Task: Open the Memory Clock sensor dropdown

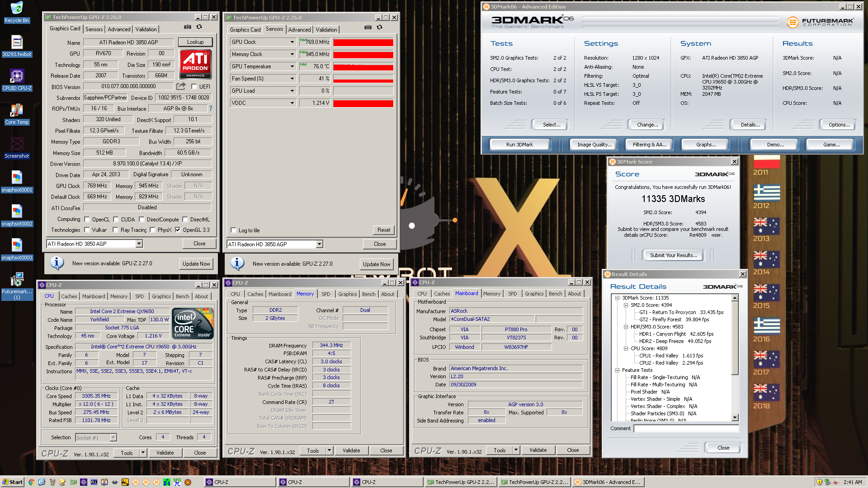Action: (292, 54)
